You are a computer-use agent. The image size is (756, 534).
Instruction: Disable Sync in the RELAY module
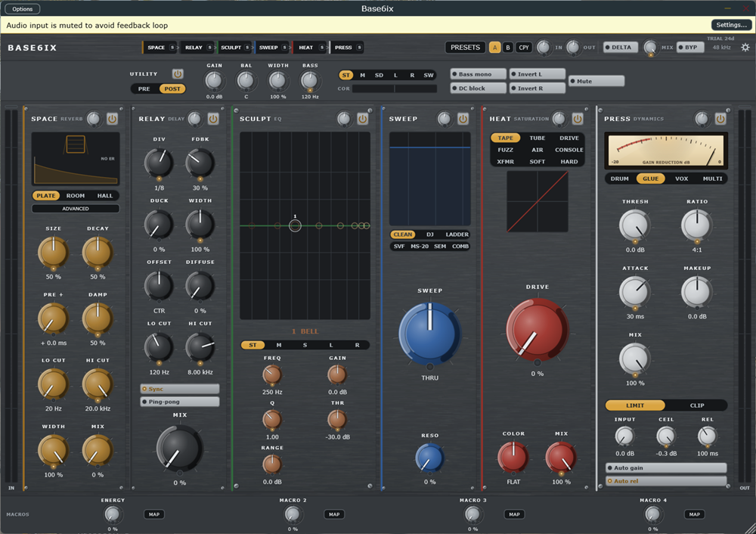[x=180, y=389]
